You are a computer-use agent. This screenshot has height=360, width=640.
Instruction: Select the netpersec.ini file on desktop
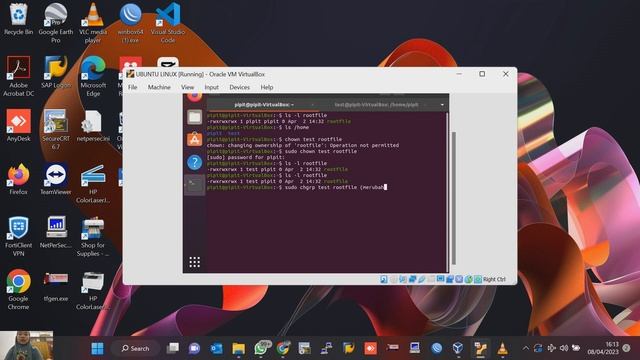coord(93,125)
